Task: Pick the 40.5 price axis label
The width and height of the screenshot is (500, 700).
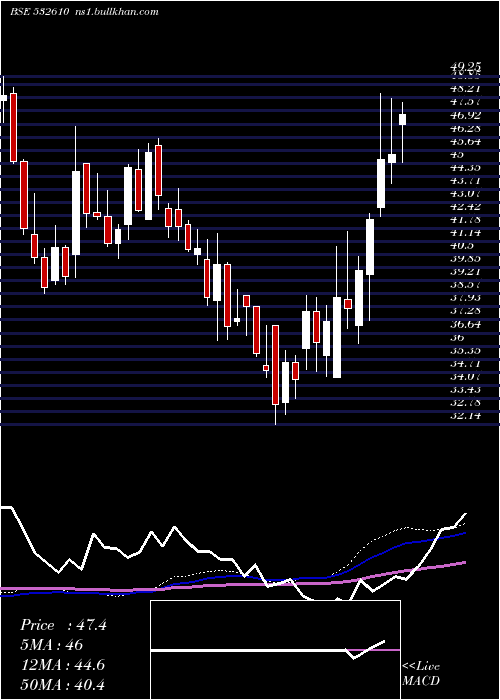Action: 462,246
